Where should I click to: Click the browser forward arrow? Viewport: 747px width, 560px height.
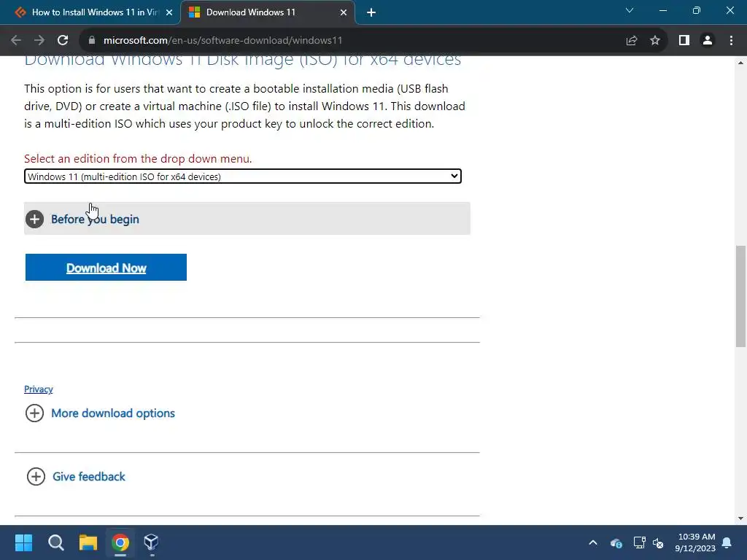[39, 41]
